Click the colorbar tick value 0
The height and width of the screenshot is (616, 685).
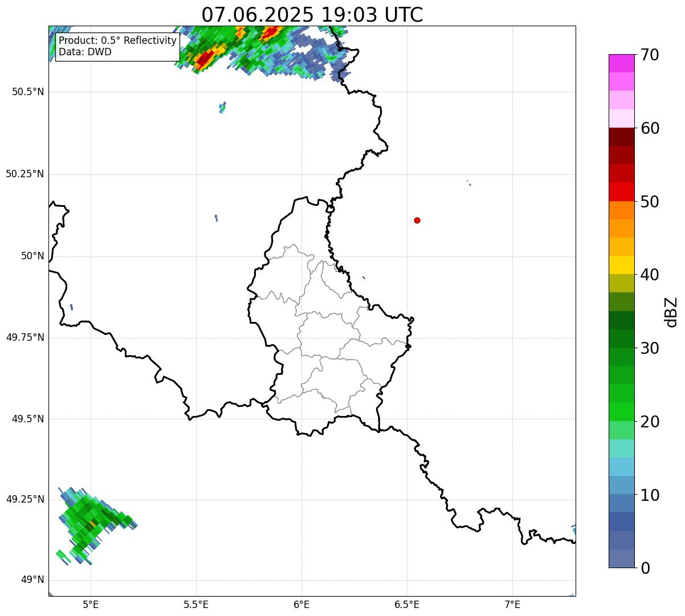point(646,568)
